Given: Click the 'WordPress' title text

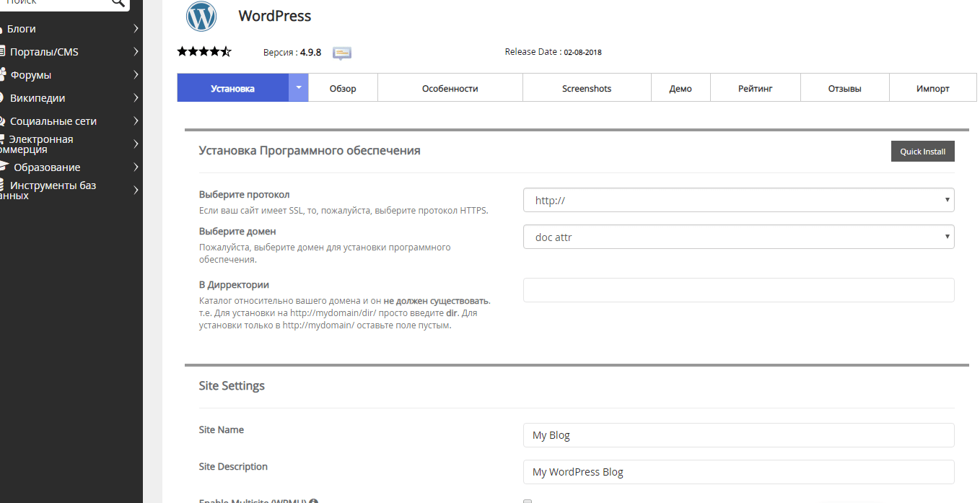Looking at the screenshot, I should (275, 16).
